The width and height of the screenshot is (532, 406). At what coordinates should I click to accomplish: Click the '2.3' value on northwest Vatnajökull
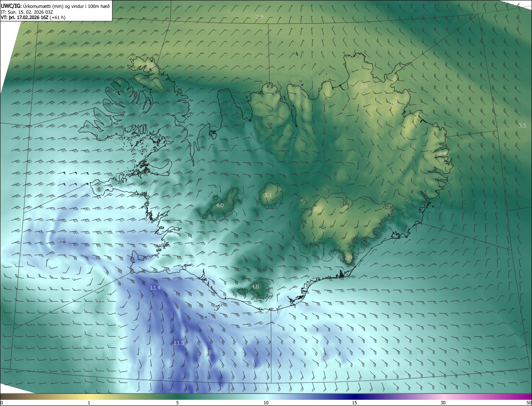tap(317, 210)
